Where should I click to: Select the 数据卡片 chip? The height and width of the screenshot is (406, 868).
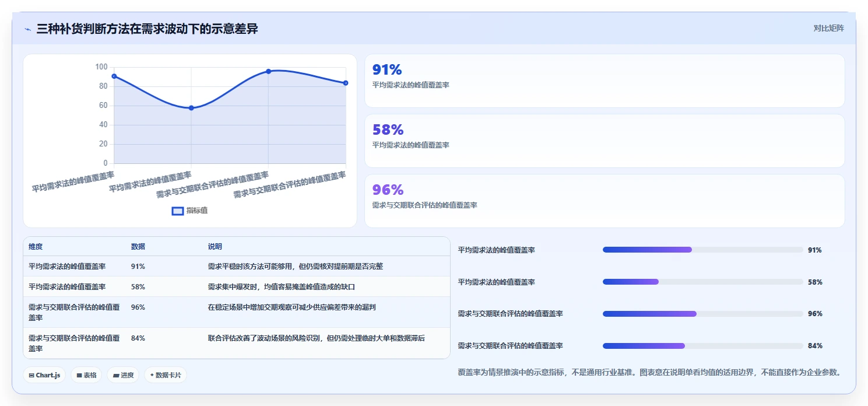(x=166, y=375)
